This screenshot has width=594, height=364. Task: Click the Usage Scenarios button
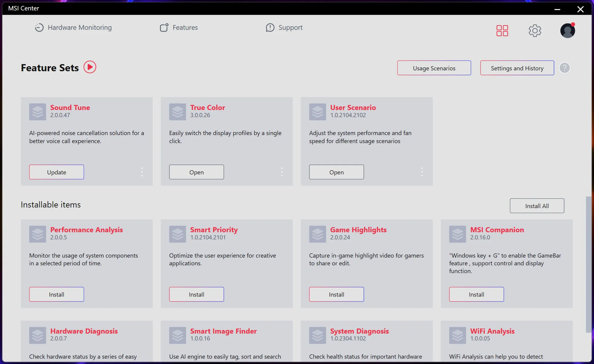pos(434,68)
